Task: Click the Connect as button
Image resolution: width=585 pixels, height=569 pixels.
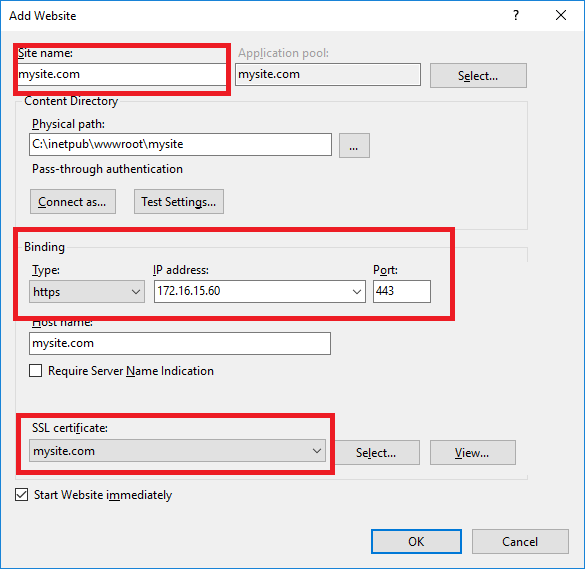Action: 73,201
